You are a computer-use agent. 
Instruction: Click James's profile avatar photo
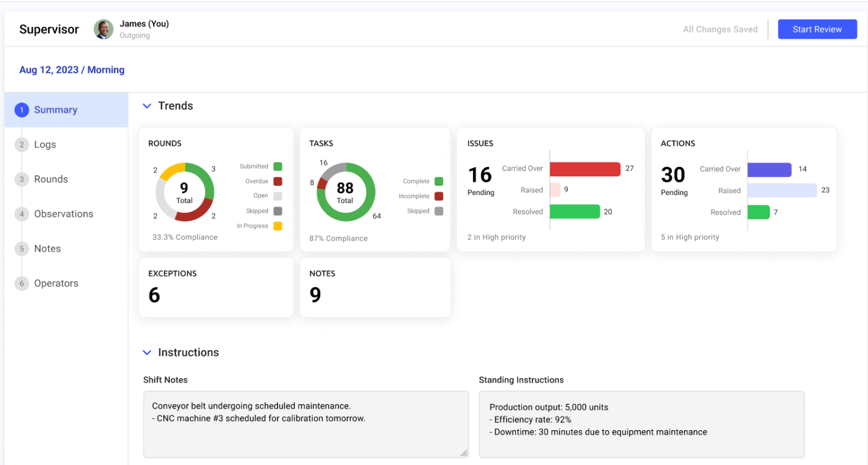103,29
